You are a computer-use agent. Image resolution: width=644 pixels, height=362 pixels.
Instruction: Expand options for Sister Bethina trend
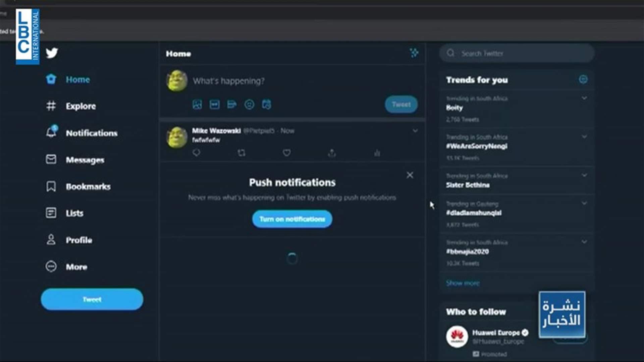[584, 175]
